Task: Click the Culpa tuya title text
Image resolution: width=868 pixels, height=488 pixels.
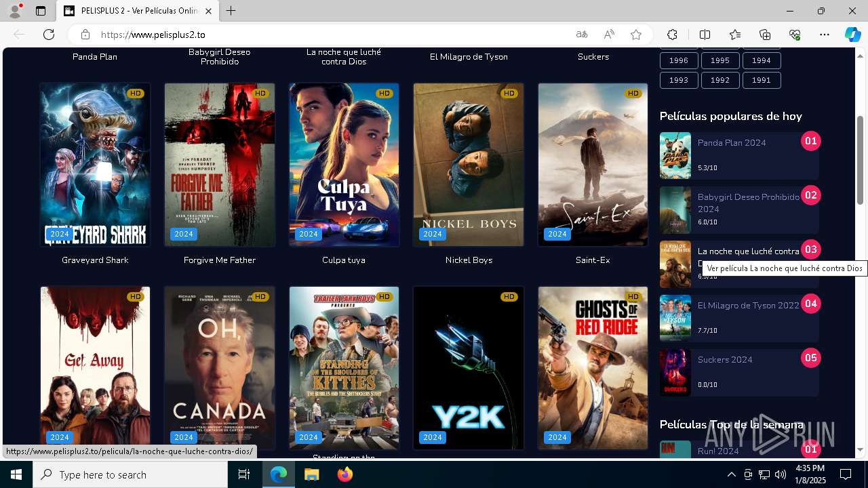Action: pyautogui.click(x=344, y=260)
